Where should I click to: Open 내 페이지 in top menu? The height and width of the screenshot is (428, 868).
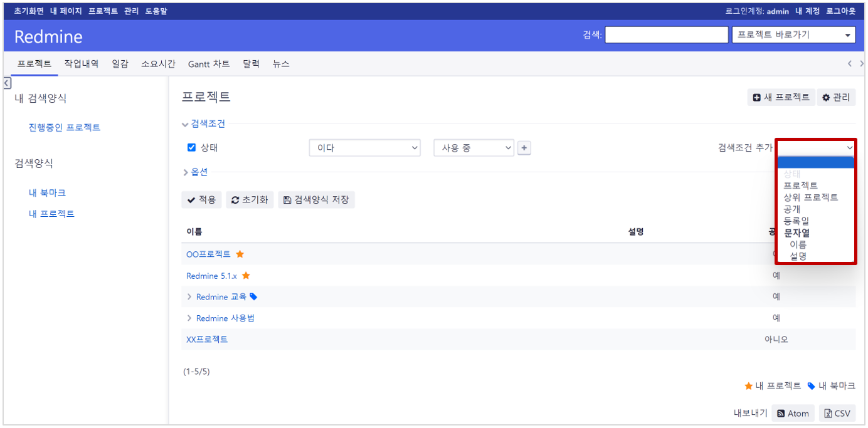pos(66,11)
